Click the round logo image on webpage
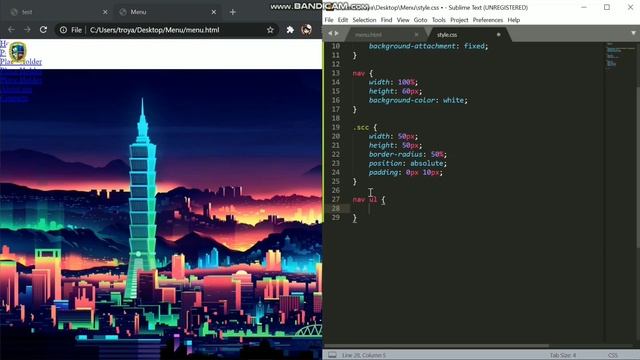 (x=17, y=52)
